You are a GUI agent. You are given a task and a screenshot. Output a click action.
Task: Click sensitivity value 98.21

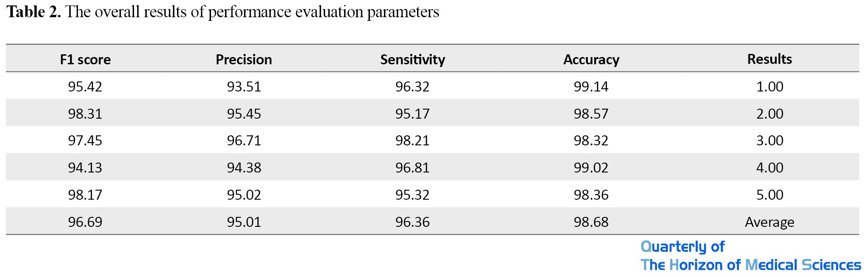coord(412,140)
